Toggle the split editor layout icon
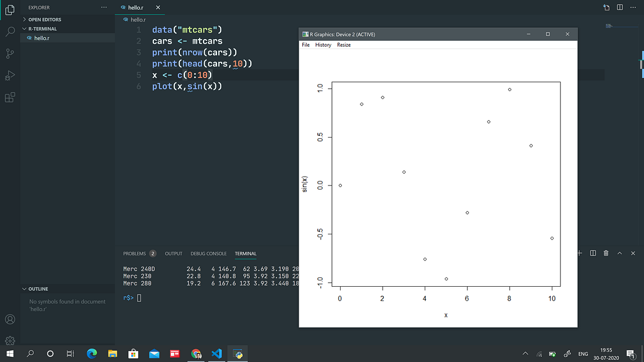644x362 pixels. pyautogui.click(x=620, y=8)
